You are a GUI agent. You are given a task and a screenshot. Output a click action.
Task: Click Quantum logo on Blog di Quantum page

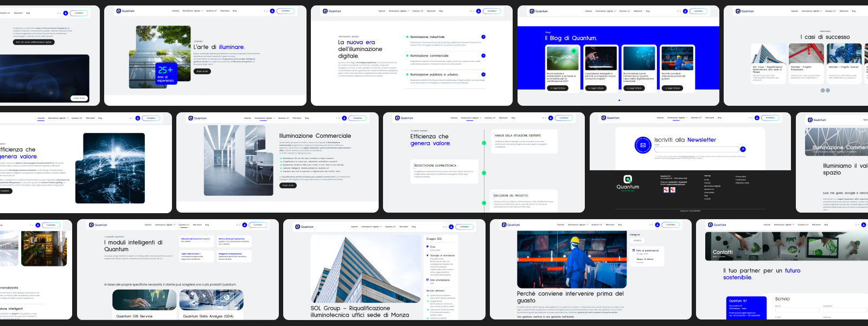point(539,11)
